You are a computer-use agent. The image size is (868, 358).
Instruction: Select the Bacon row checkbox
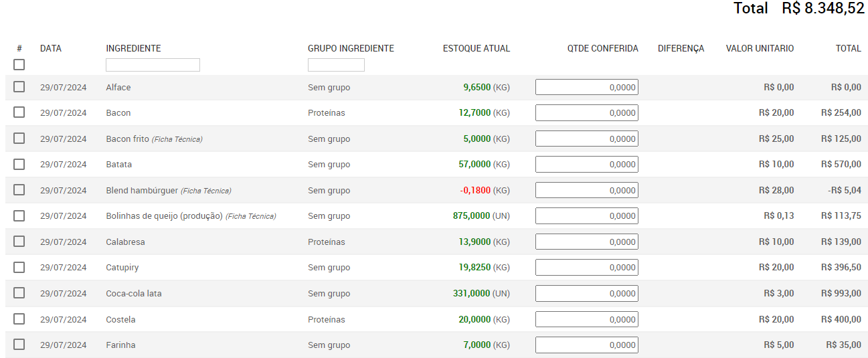[19, 112]
